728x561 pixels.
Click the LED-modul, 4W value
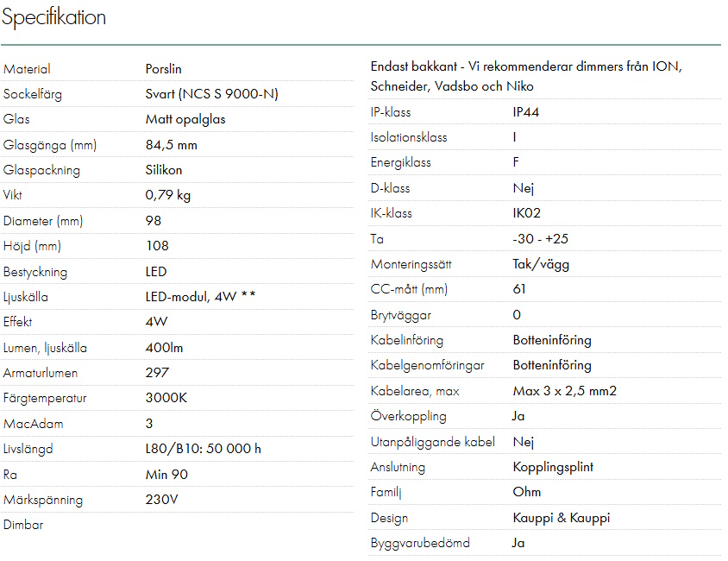coord(200,297)
